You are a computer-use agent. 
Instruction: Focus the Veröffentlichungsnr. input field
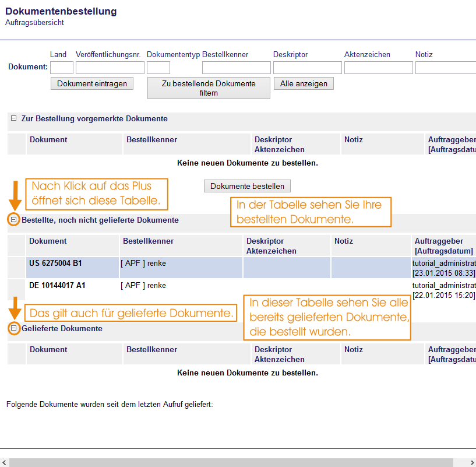110,68
